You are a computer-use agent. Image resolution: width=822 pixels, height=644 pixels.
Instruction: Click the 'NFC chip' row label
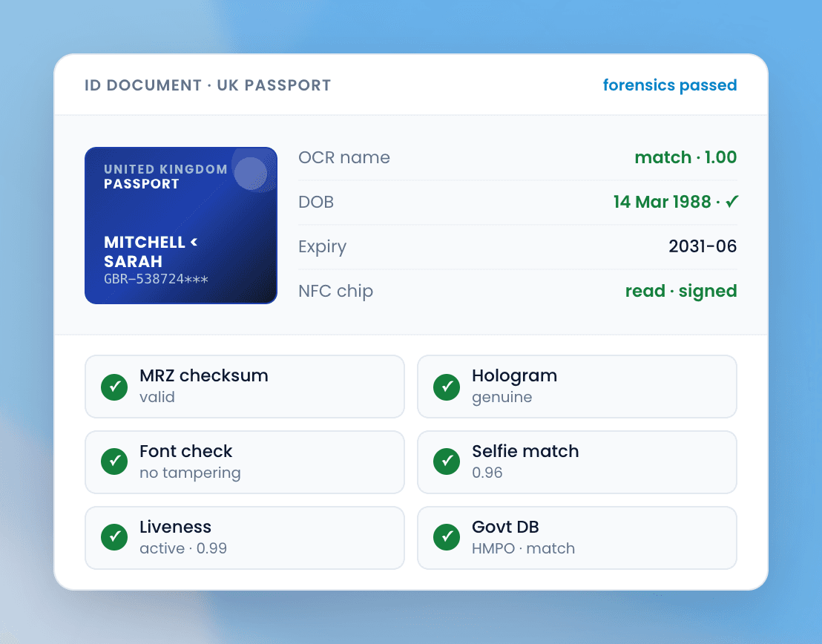coord(335,291)
